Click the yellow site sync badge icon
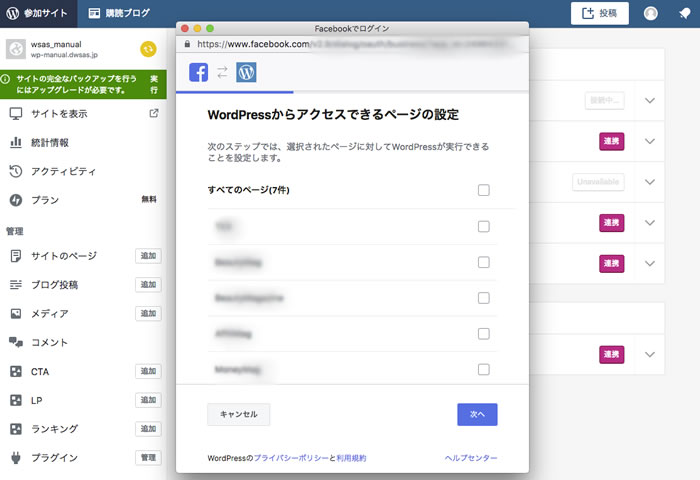The width and height of the screenshot is (700, 480). coord(148,49)
